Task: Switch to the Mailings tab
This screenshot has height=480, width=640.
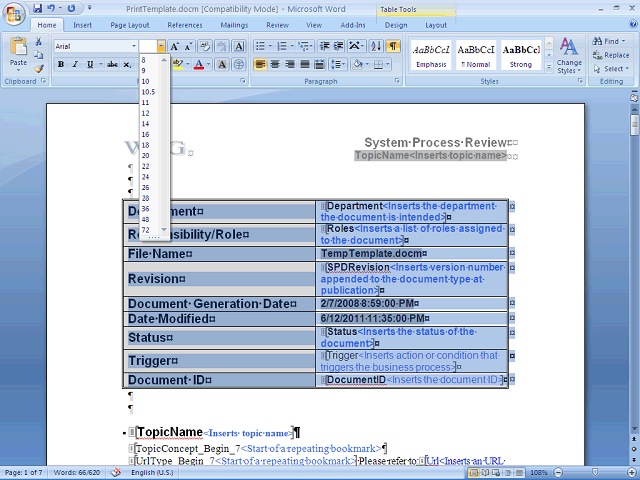Action: tap(234, 25)
